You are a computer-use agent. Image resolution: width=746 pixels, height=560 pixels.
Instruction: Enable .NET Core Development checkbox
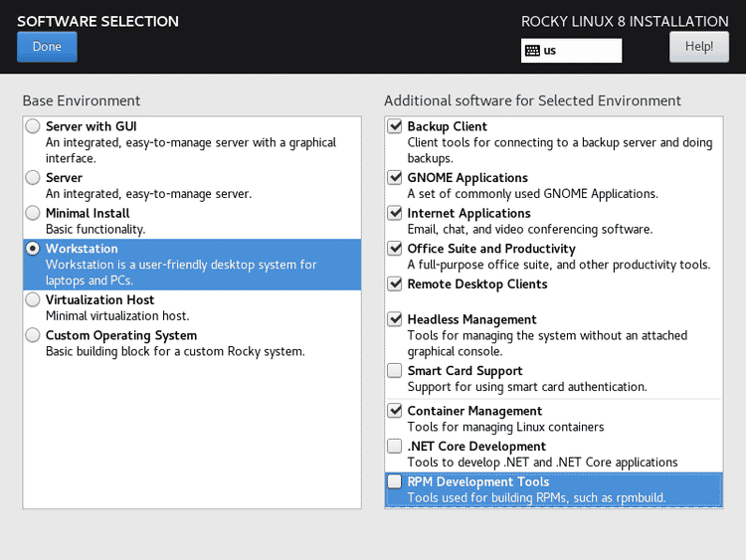coord(395,447)
